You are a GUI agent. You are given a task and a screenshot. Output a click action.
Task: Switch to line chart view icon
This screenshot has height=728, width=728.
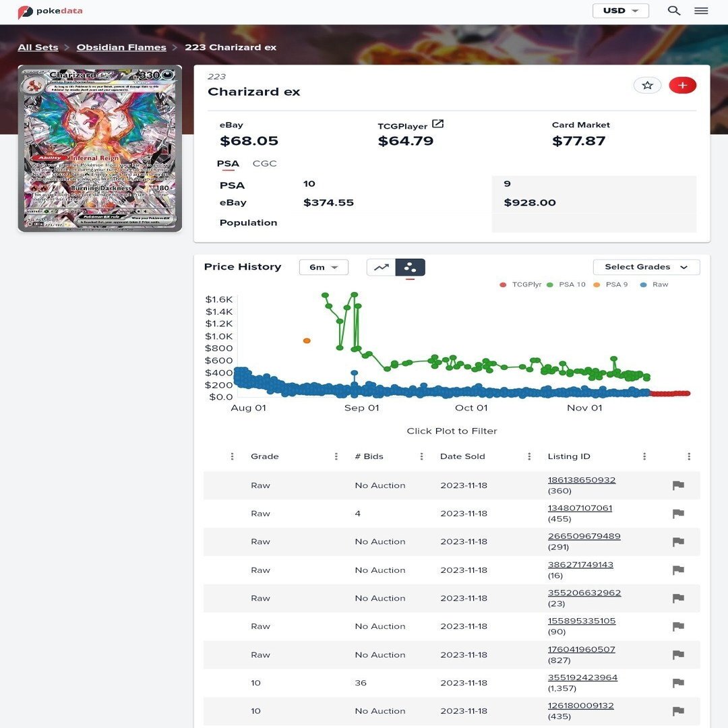point(381,268)
